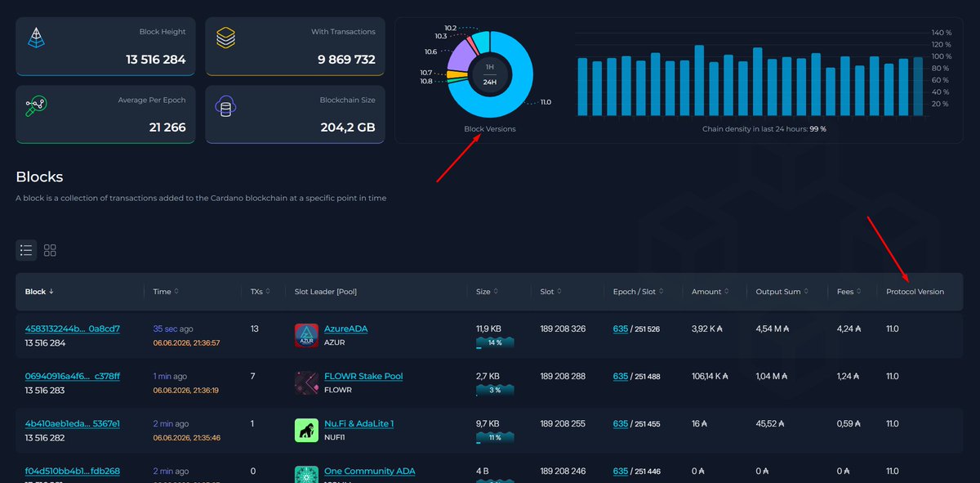This screenshot has height=483, width=980.
Task: Click the Blockchain Size database icon
Action: (x=226, y=106)
